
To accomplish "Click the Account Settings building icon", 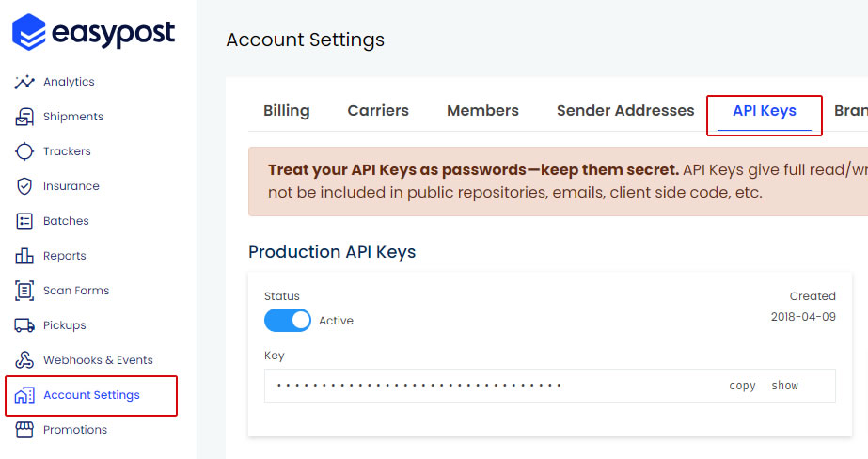I will 24,395.
